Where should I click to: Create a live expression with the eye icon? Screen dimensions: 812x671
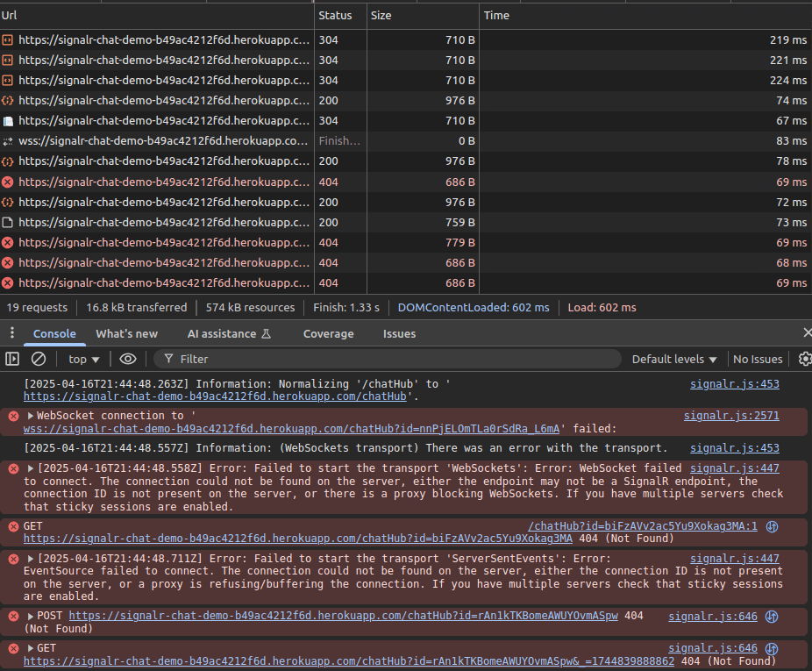point(127,359)
